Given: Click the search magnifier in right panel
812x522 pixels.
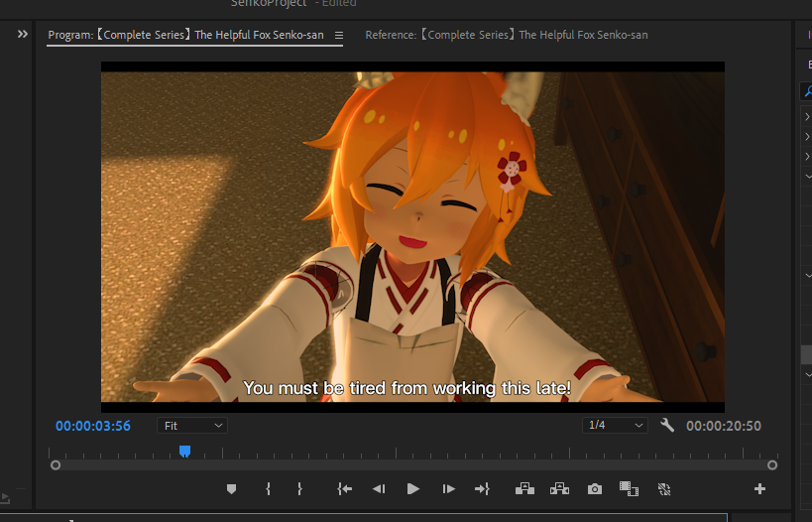Looking at the screenshot, I should [x=807, y=91].
